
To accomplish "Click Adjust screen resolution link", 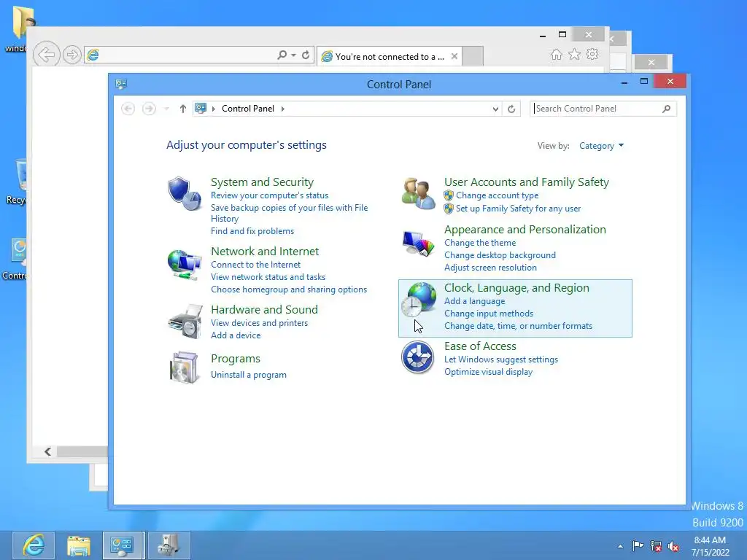I will tap(490, 268).
